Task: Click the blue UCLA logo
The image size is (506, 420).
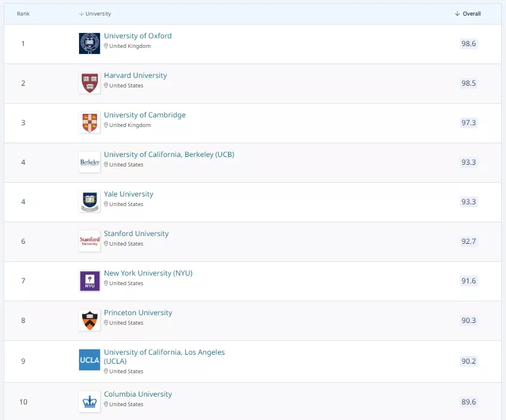Action: click(x=89, y=360)
